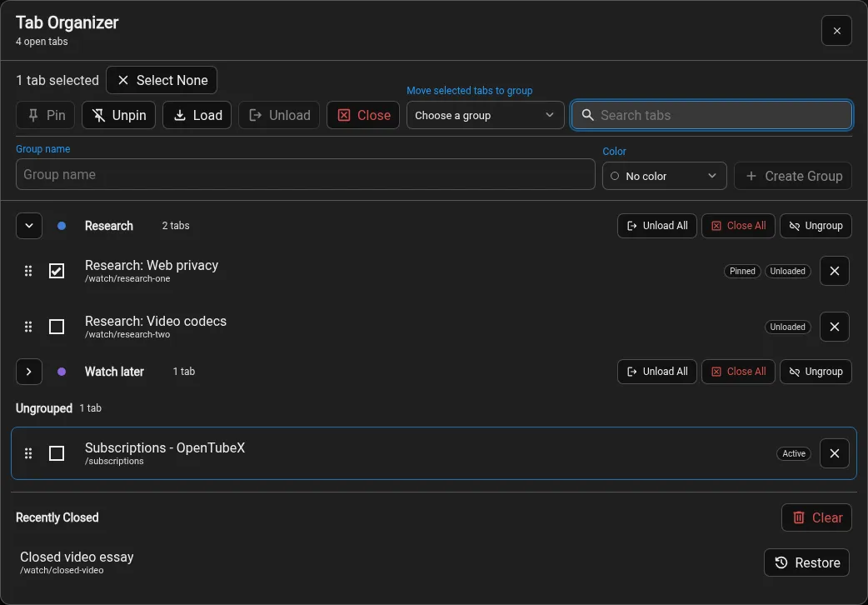Click the /watch/research-two path

127,335
